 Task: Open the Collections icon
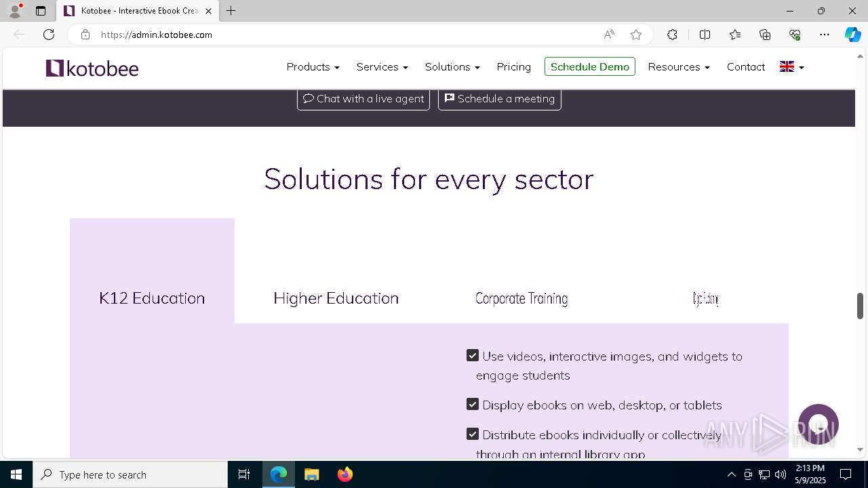[x=765, y=35]
